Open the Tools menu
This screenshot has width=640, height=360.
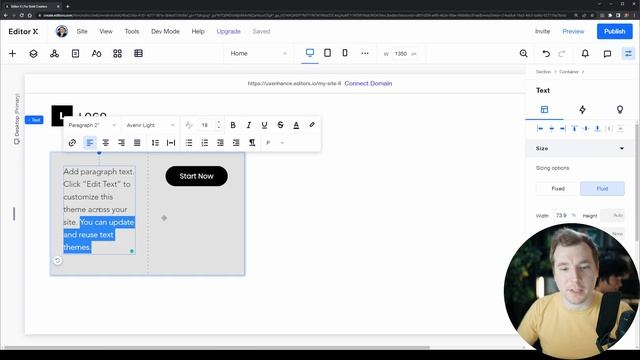(x=132, y=31)
